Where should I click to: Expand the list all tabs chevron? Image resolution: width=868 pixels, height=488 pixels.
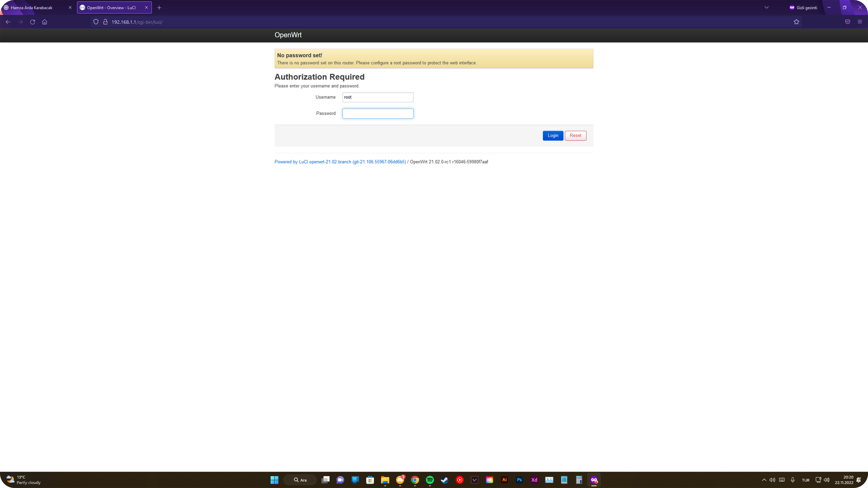(767, 7)
